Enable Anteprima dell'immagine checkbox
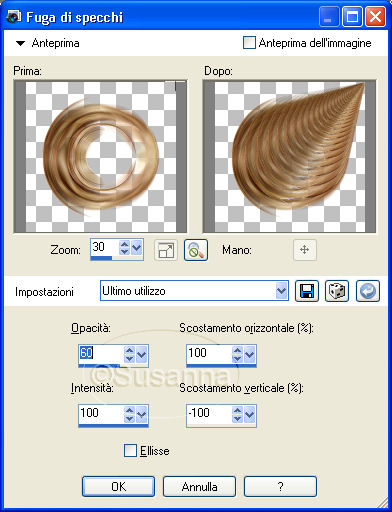The width and height of the screenshot is (392, 512). (249, 43)
